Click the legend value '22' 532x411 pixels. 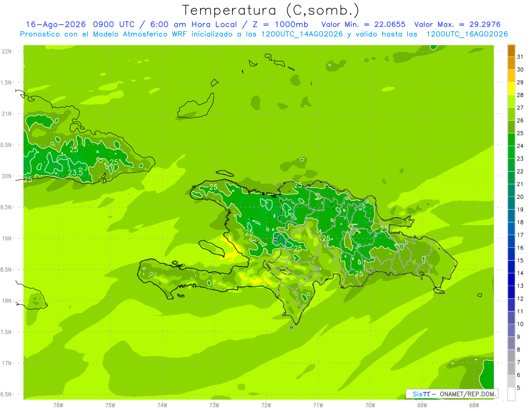520,171
